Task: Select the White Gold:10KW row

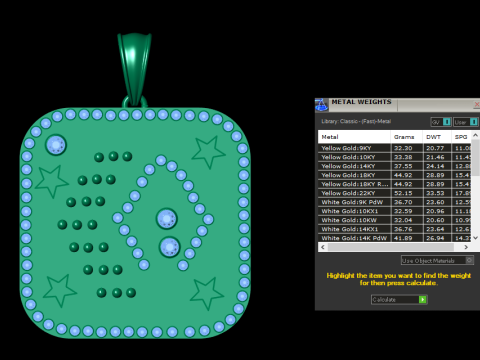Action: [395, 220]
